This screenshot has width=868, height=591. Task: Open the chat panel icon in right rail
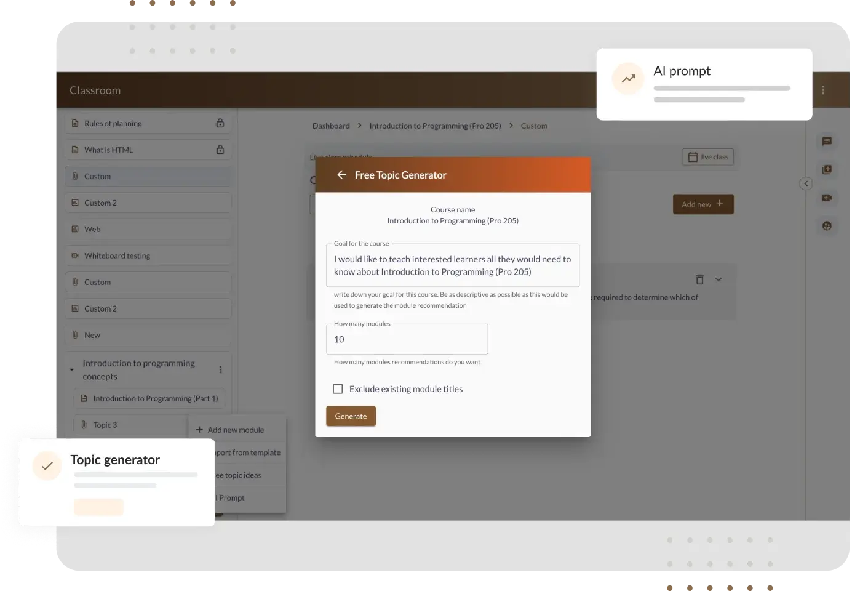coord(827,141)
